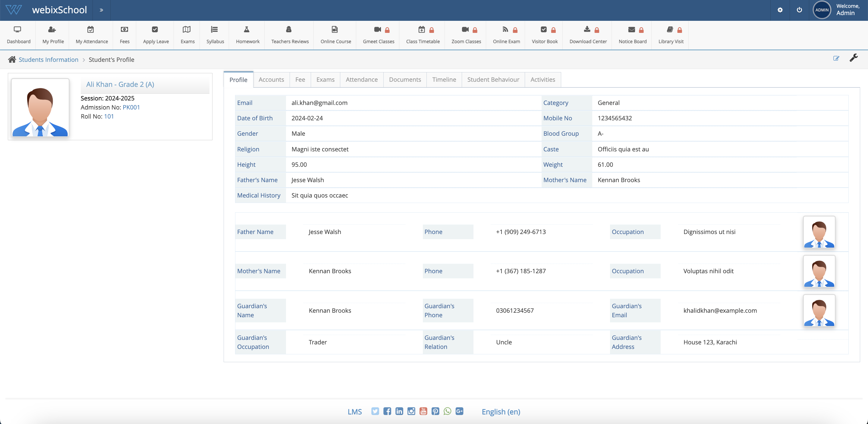Open the WhatsApp icon in footer
The width and height of the screenshot is (868, 424).
tap(447, 411)
